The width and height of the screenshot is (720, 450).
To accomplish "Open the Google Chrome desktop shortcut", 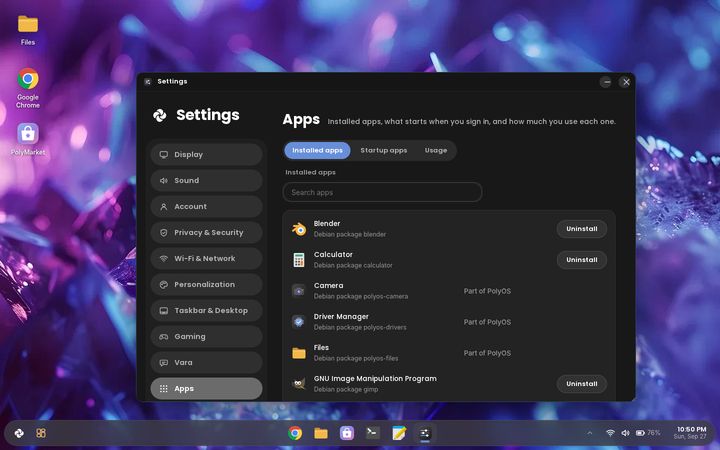I will pyautogui.click(x=28, y=79).
